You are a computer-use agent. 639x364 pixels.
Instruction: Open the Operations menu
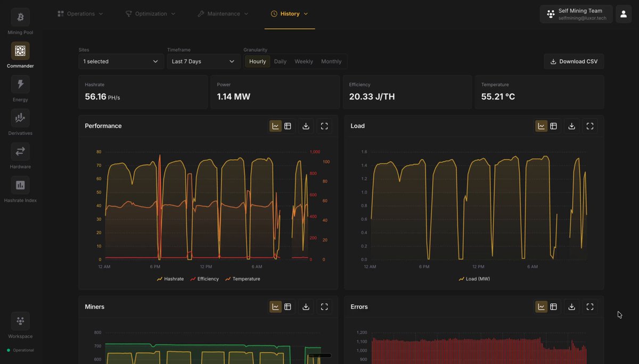(x=80, y=14)
